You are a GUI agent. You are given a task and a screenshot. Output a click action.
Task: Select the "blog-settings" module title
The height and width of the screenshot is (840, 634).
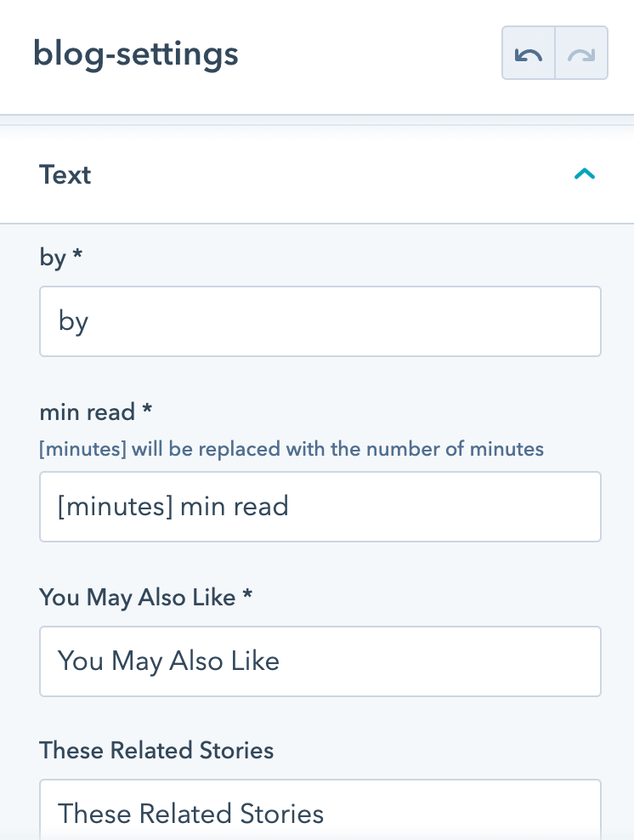point(135,53)
